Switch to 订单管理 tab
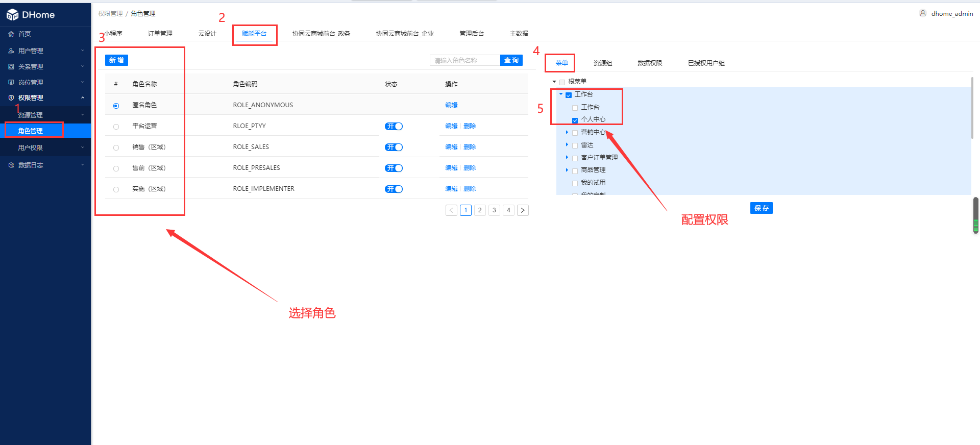The image size is (980, 445). pyautogui.click(x=160, y=34)
